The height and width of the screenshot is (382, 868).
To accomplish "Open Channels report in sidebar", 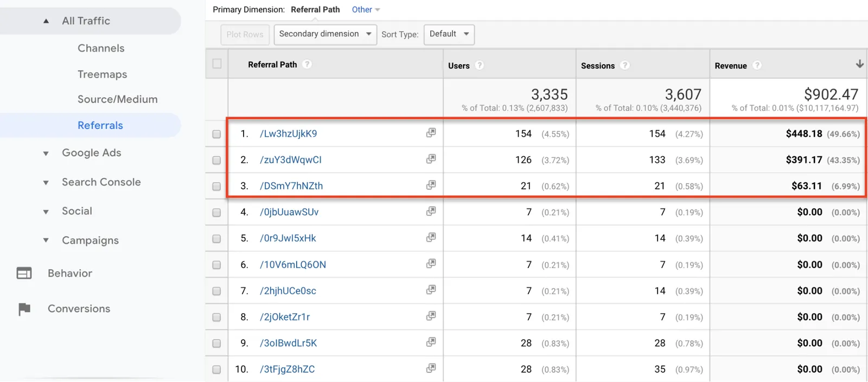I will tap(101, 48).
